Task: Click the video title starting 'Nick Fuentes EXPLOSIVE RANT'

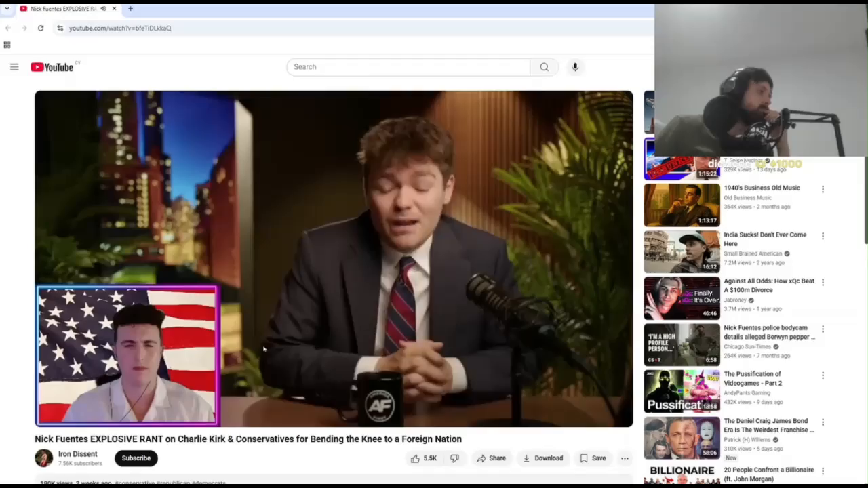Action: tap(248, 439)
